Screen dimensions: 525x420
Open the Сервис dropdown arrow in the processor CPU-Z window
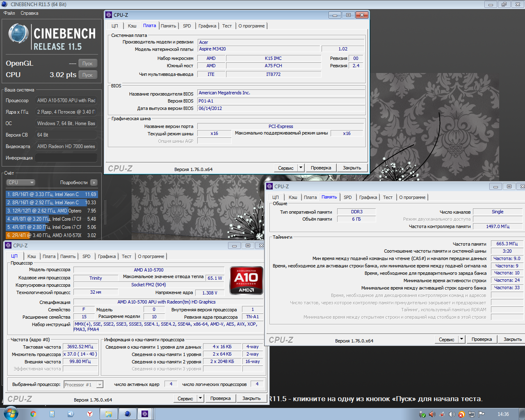(201, 398)
